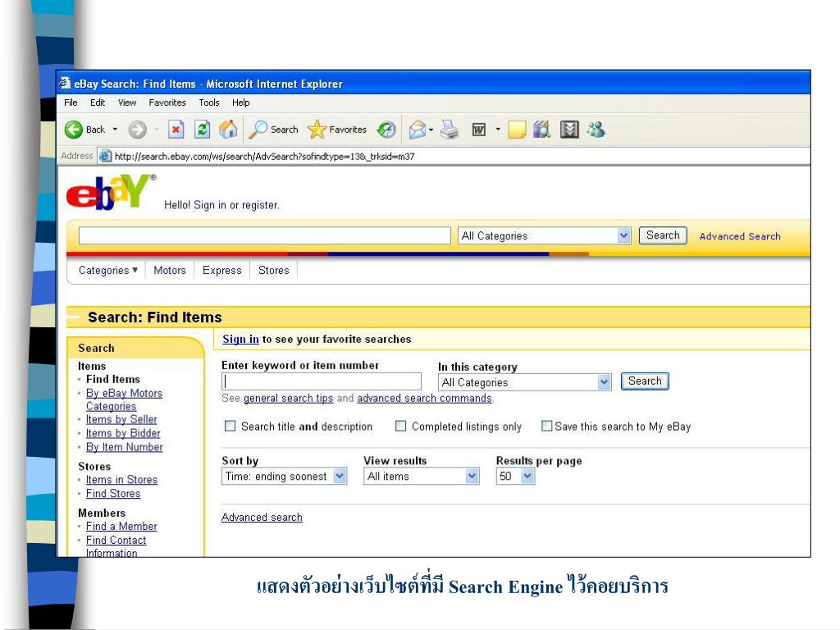Click the header Search button
The height and width of the screenshot is (630, 840).
pos(663,235)
